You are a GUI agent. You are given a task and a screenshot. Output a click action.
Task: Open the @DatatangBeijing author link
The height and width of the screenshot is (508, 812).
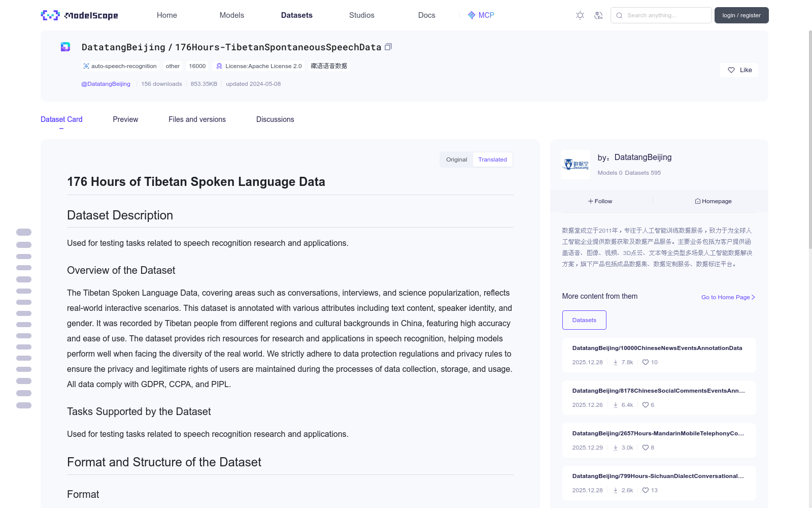click(106, 84)
